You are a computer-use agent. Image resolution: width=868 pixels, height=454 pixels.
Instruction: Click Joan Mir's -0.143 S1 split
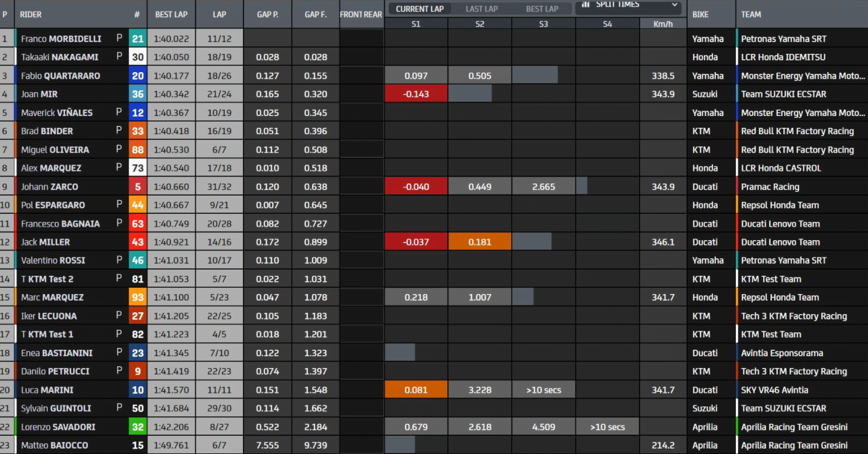point(416,94)
